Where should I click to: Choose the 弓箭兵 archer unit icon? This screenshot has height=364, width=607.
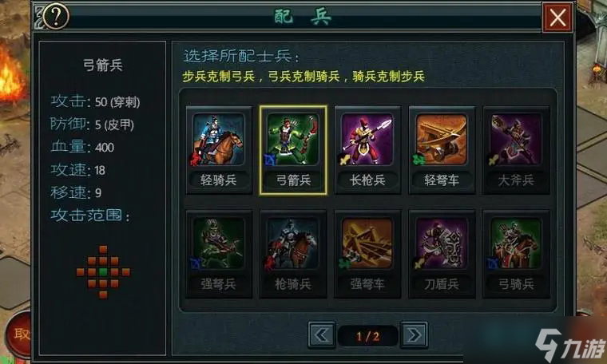click(293, 140)
